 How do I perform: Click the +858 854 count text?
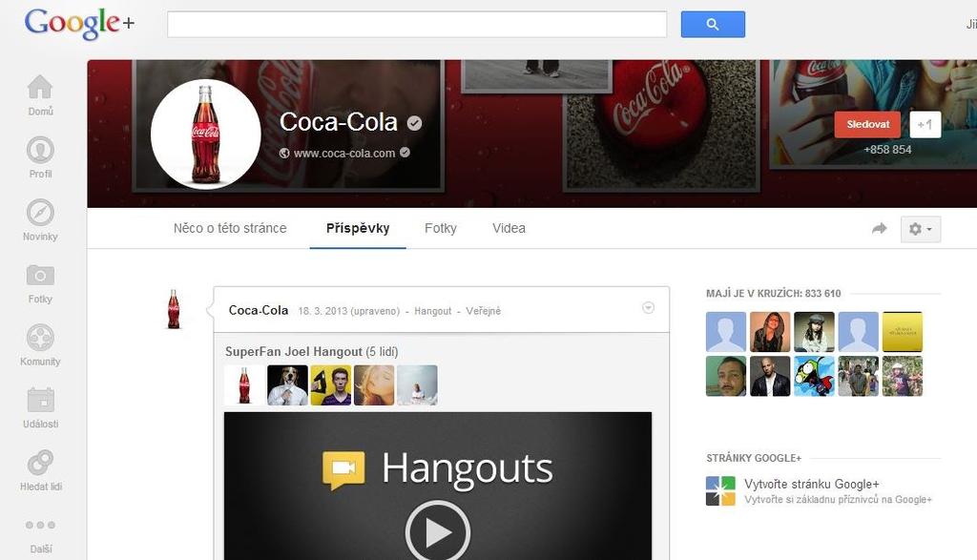[887, 150]
